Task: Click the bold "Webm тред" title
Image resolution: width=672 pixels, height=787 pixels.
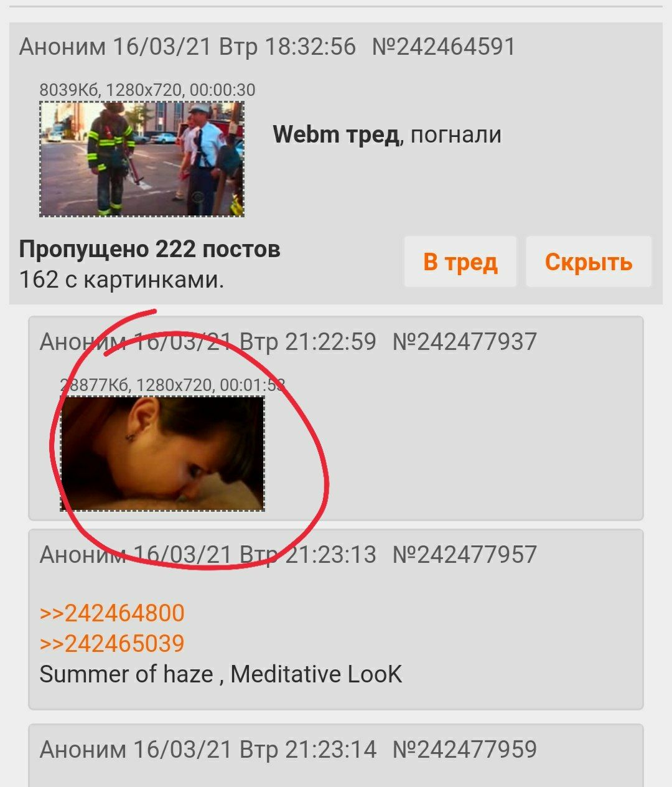Action: click(x=336, y=134)
